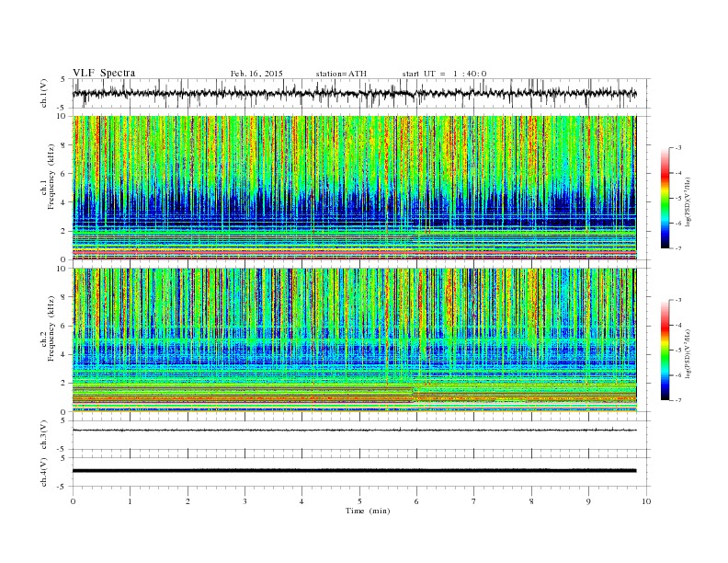Image resolution: width=728 pixels, height=563 pixels.
Task: Click the 'VLF Spectra' title text
Action: (104, 73)
